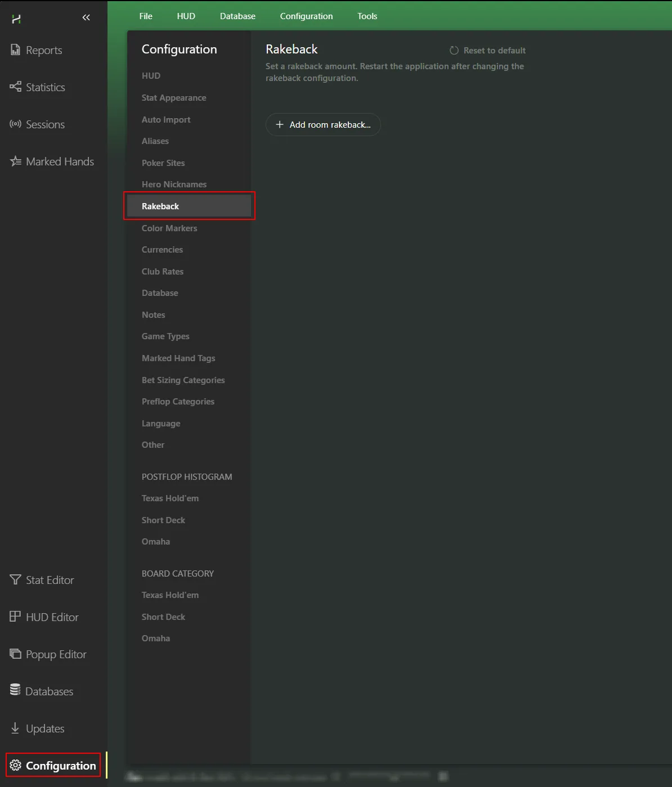
Task: Open the Stat Editor funnel icon
Action: [15, 580]
